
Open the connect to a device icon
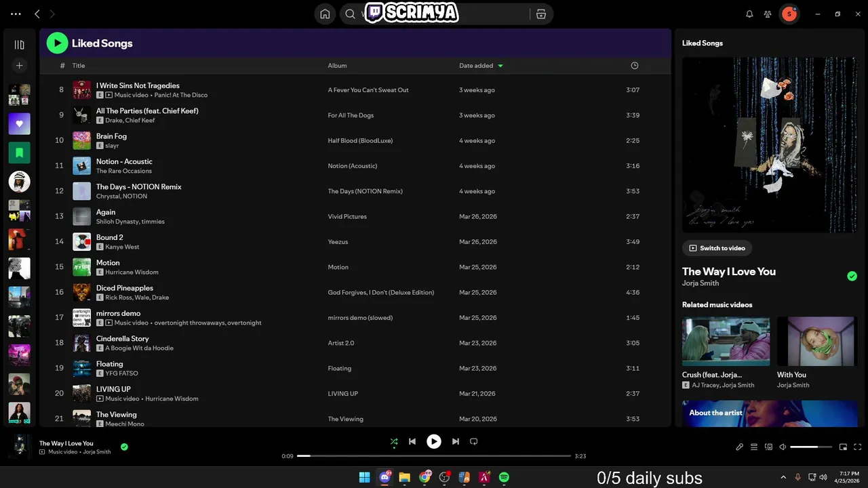768,447
